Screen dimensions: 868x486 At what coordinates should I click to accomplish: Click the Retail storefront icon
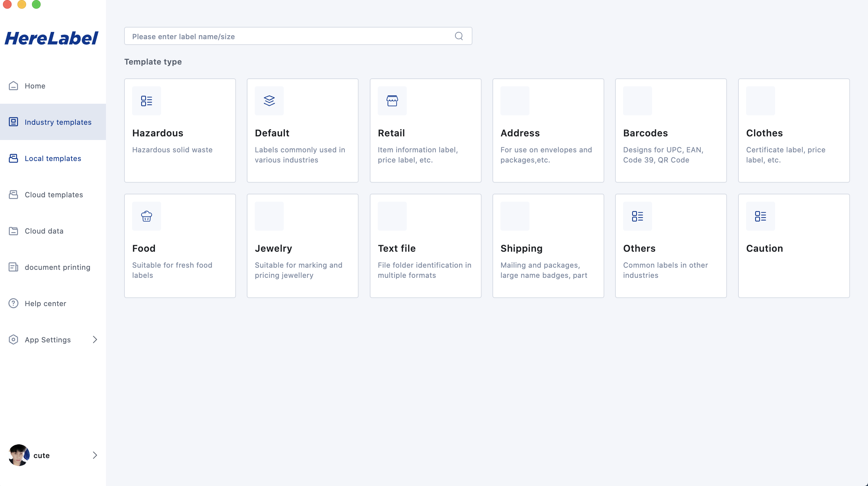point(392,101)
